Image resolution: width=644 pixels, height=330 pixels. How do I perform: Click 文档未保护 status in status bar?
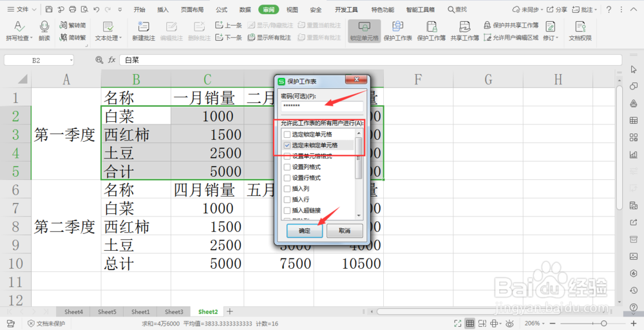(46, 324)
